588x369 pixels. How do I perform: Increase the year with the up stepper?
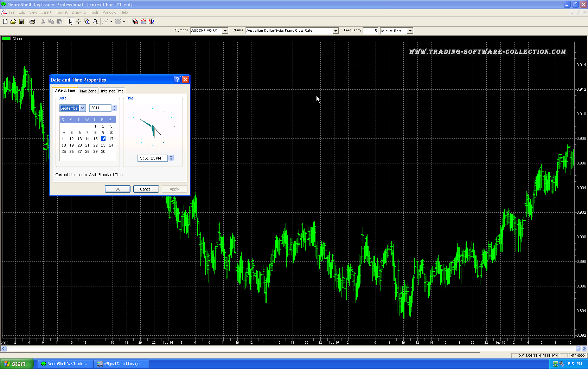(114, 106)
